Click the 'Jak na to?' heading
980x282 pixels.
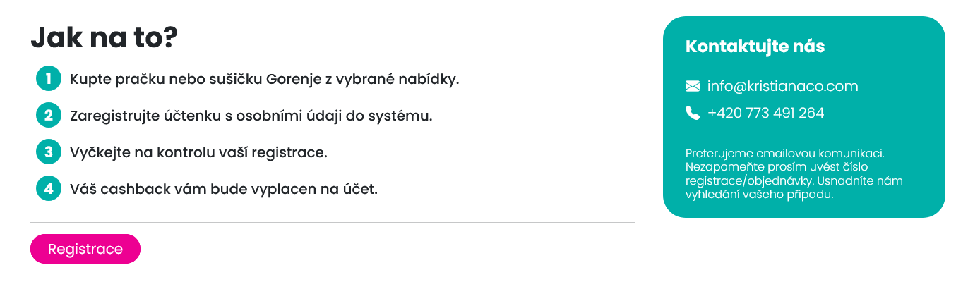(103, 38)
